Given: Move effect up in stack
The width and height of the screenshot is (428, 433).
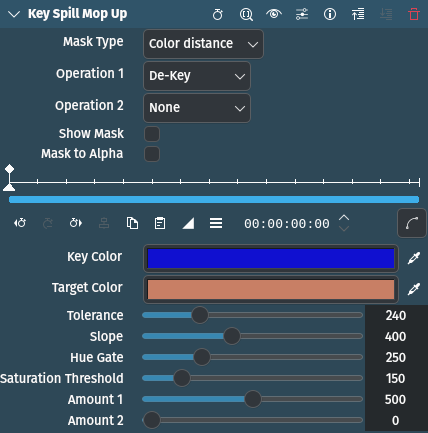Looking at the screenshot, I should tap(358, 14).
